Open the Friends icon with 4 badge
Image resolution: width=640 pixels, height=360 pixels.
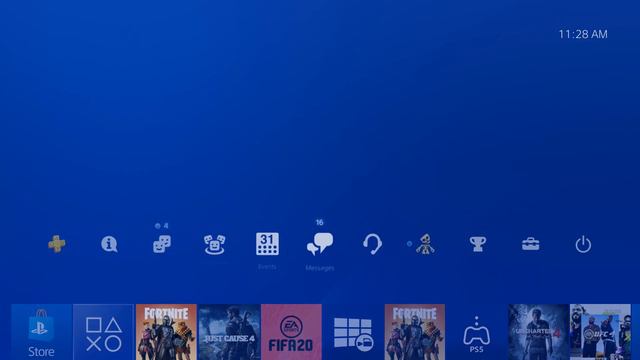[x=162, y=244]
